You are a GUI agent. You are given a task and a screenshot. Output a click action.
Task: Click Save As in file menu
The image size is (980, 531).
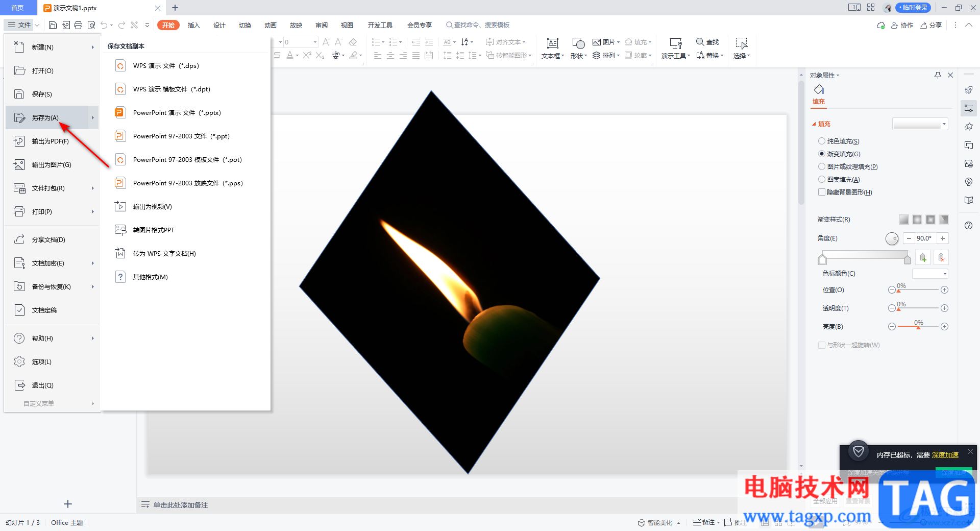coord(52,117)
